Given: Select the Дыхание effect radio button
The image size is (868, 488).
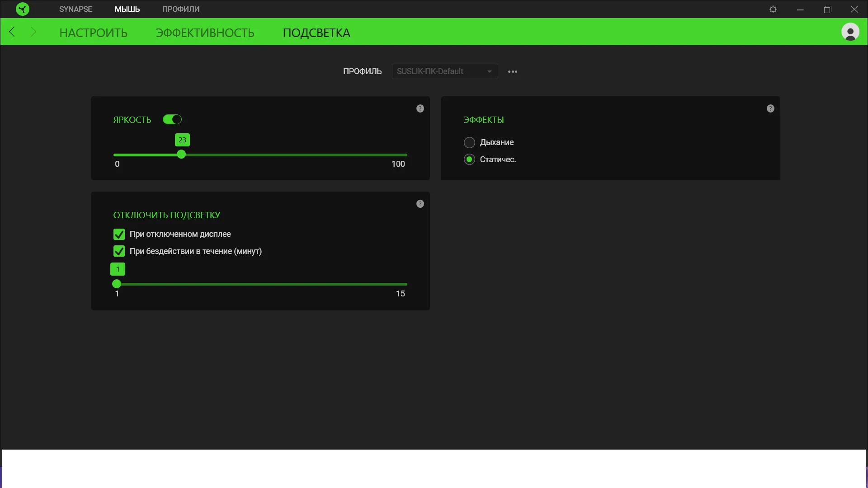Looking at the screenshot, I should [469, 142].
